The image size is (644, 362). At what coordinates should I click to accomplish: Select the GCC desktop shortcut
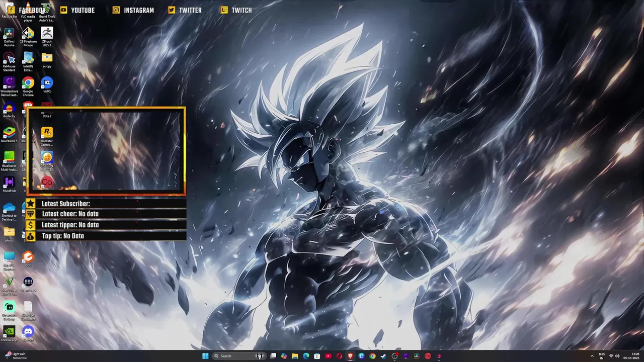tap(28, 259)
